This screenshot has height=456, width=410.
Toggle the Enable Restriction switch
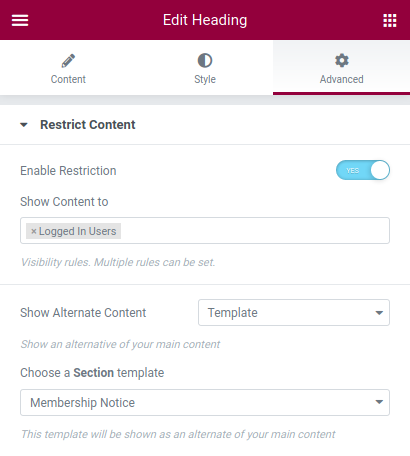(x=363, y=170)
